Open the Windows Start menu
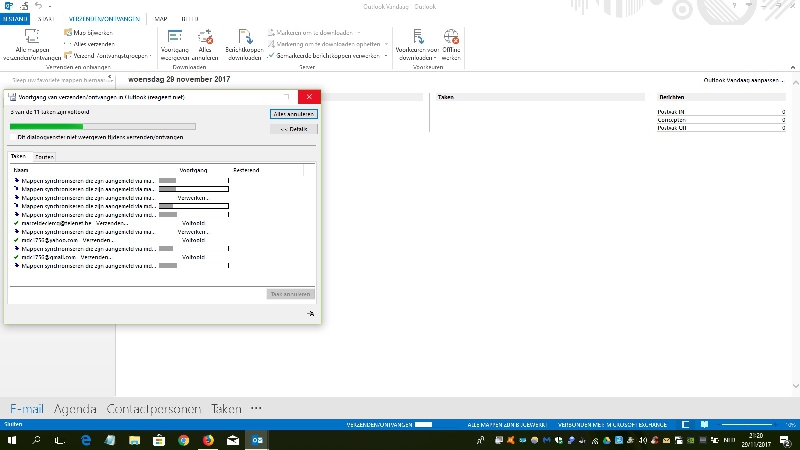Viewport: 800px width, 450px height. click(x=12, y=440)
